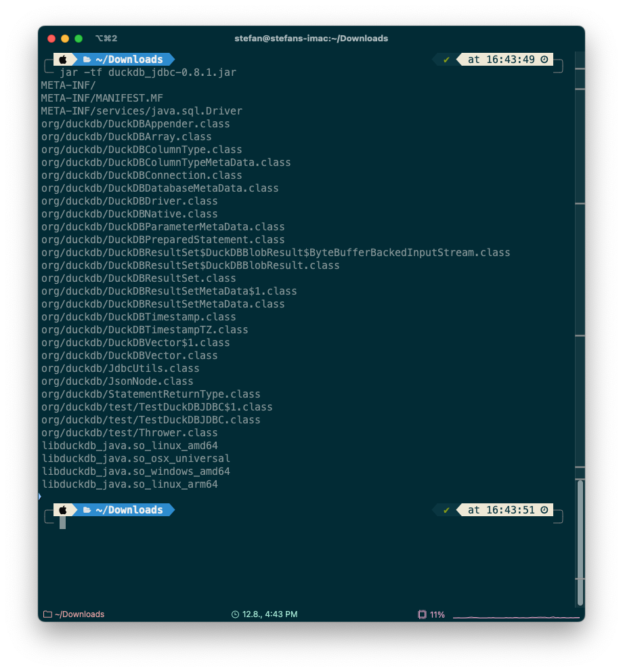
Task: Click status bar clock icon
Action: 235,614
